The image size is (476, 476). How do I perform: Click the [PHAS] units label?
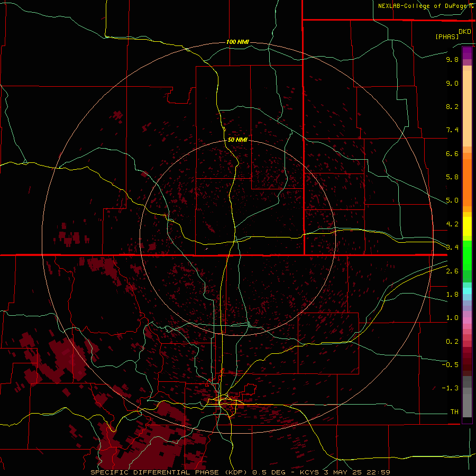point(447,36)
